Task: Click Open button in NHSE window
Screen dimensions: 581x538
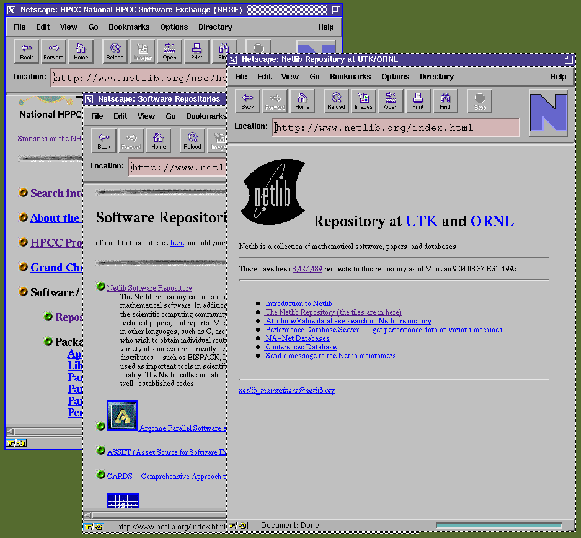Action: pyautogui.click(x=169, y=51)
